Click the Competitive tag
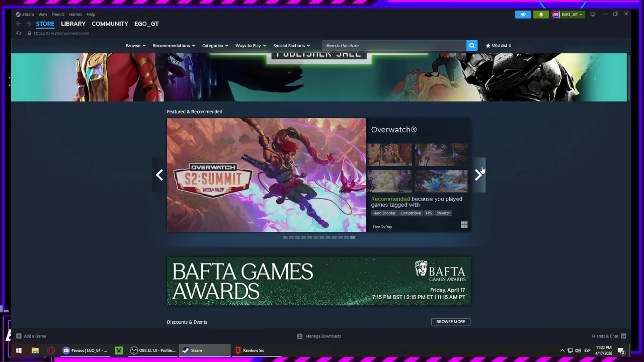 coord(411,213)
